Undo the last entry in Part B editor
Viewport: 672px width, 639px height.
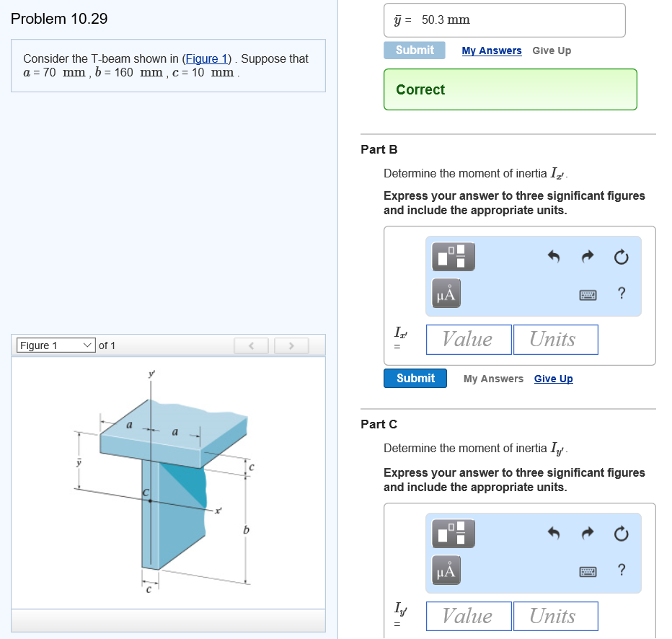click(552, 257)
